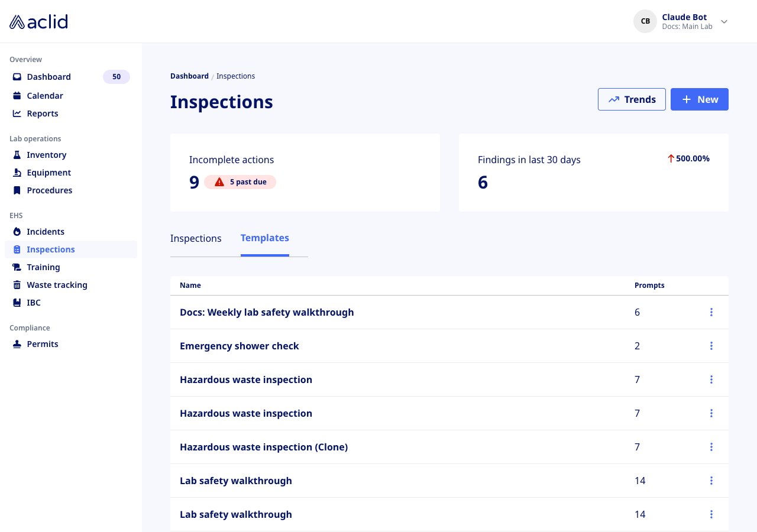Open Training section
This screenshot has height=532, width=757.
(70, 267)
